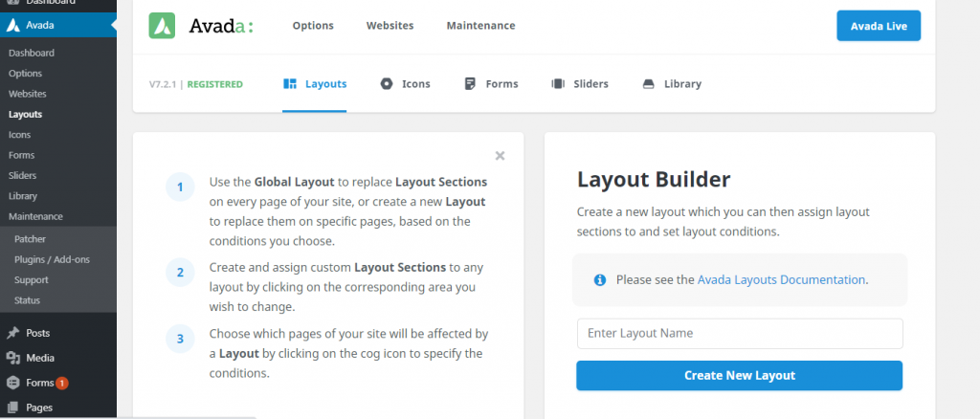Viewport: 980px width, 419px height.
Task: Click the Media icon in WordPress sidebar
Action: (x=13, y=358)
